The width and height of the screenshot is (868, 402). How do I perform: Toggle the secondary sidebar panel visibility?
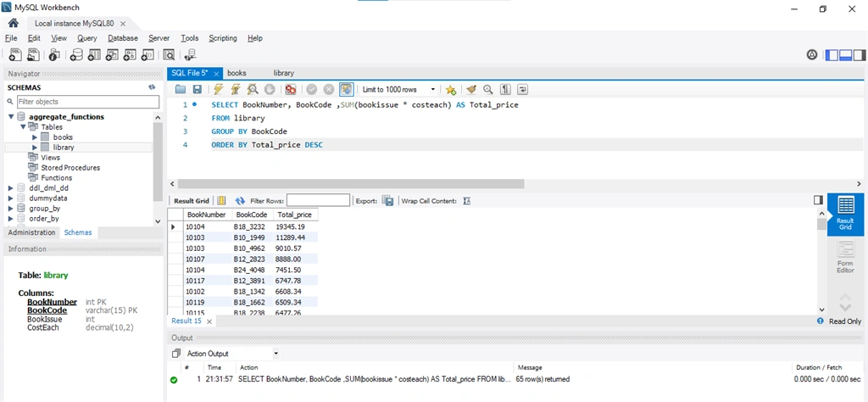[860, 55]
